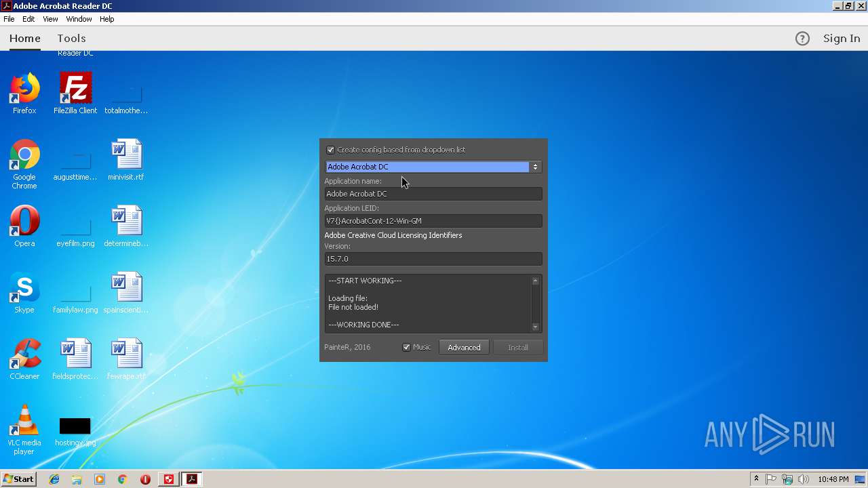Launch Windows Media Player from taskbar
The width and height of the screenshot is (868, 488).
tap(100, 479)
